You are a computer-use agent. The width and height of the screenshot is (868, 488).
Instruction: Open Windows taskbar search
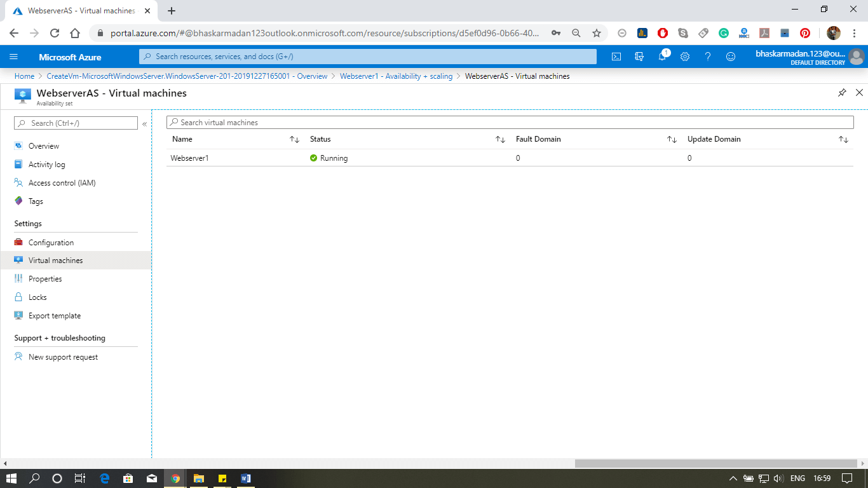[34, 478]
